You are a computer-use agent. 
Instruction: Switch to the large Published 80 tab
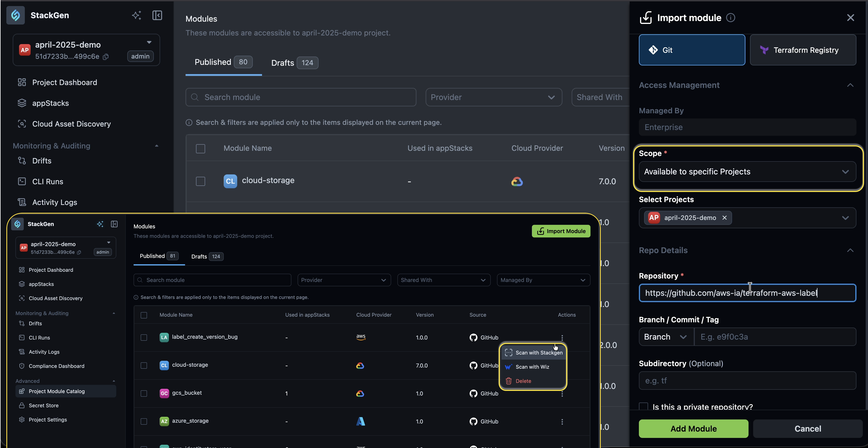click(x=223, y=62)
